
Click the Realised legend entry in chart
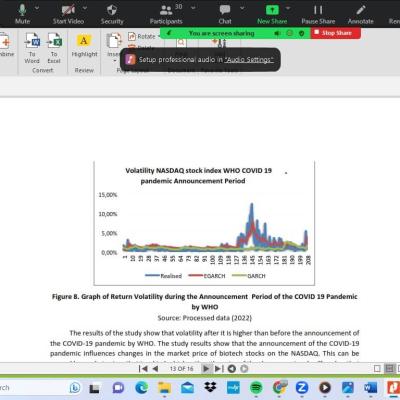click(163, 276)
